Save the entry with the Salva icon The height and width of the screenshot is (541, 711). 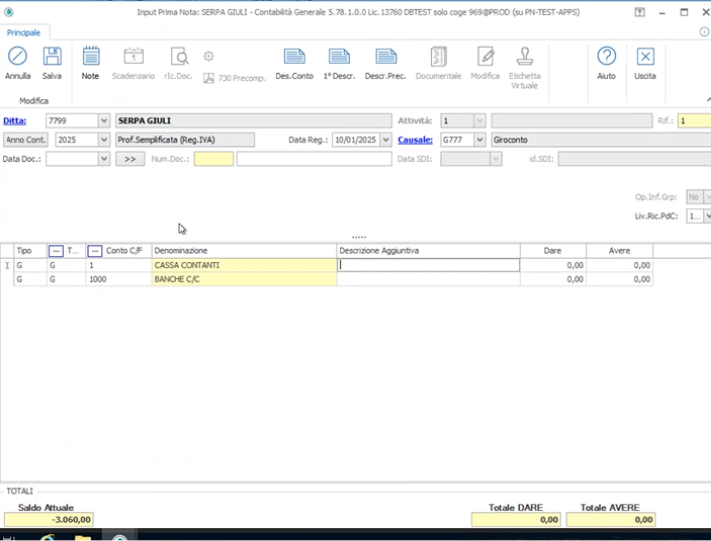pos(52,62)
